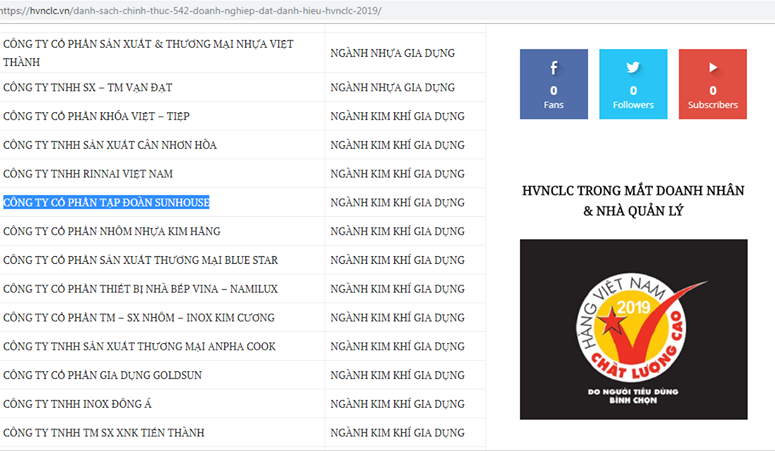Select the heading HVNCLC TRONG MẮT DOANH NHÂN & NHÀ QUẢN LÝ
The height and width of the screenshot is (451, 775).
tap(633, 201)
